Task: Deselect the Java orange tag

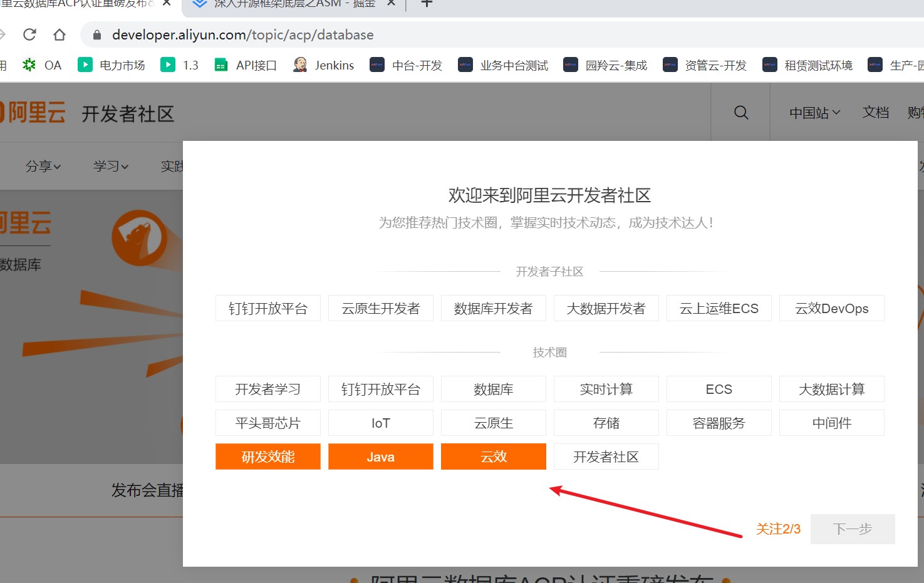Action: pos(381,457)
